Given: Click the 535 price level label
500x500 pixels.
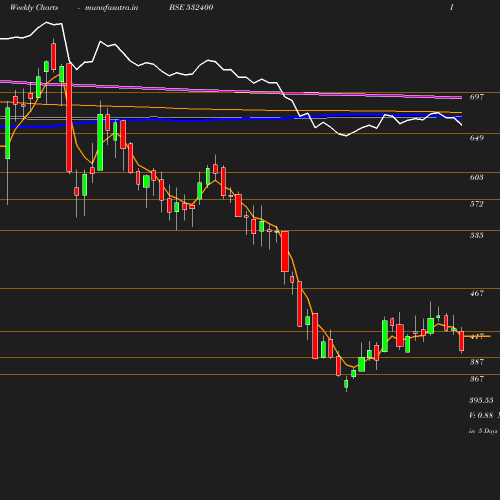Looking at the screenshot, I should (477, 235).
